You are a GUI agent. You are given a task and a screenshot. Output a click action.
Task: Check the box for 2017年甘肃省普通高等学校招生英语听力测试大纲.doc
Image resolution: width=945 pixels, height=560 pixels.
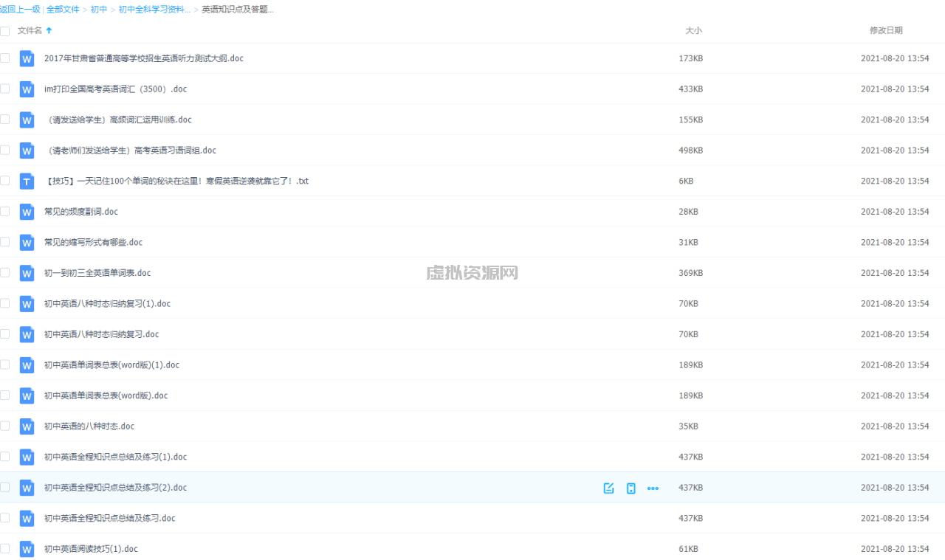(x=4, y=58)
